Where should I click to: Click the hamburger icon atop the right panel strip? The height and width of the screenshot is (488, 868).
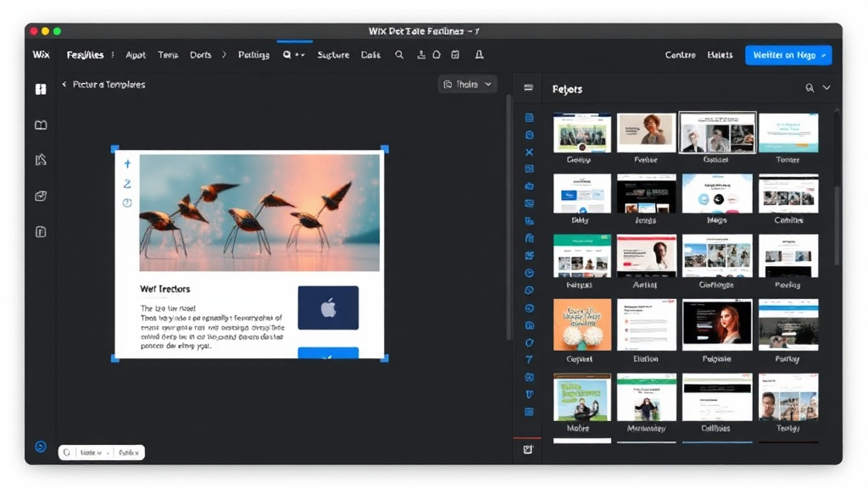529,87
